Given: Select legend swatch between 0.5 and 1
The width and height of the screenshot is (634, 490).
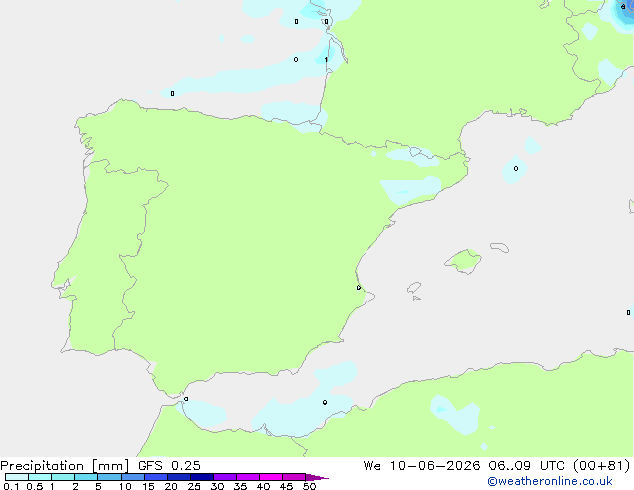Looking at the screenshot, I should coord(40,477).
